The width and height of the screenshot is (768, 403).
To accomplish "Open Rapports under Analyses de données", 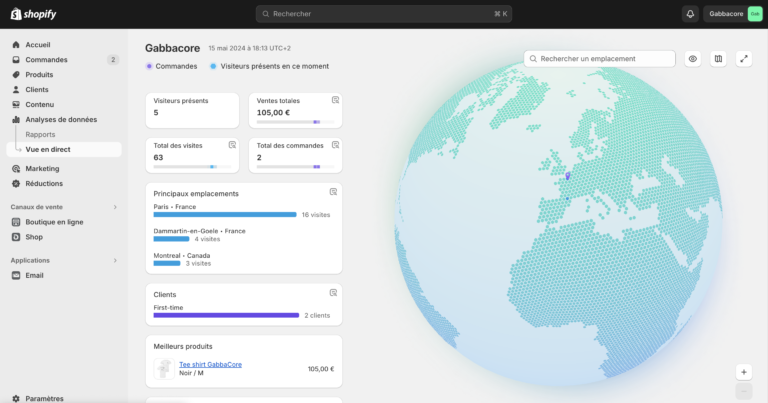I will (40, 134).
